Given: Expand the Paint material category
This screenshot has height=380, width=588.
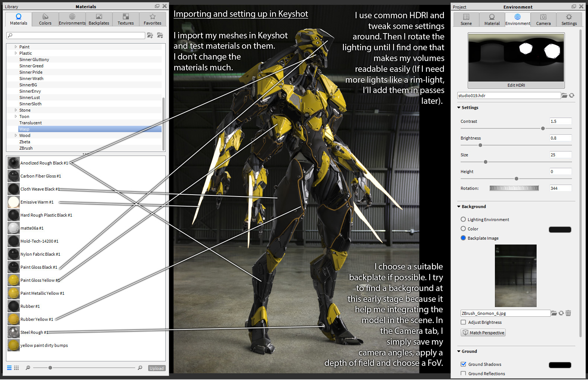Looking at the screenshot, I should point(16,47).
